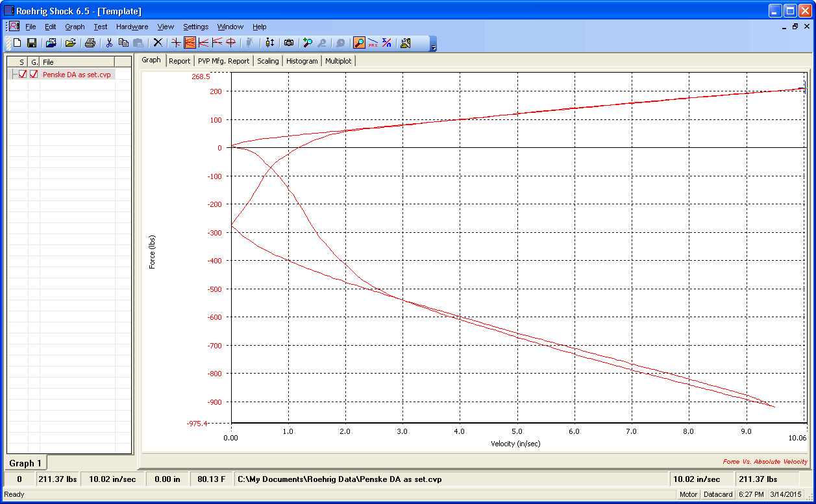Click the Velocity (in/sec) axis label
The width and height of the screenshot is (816, 504).
click(x=515, y=444)
